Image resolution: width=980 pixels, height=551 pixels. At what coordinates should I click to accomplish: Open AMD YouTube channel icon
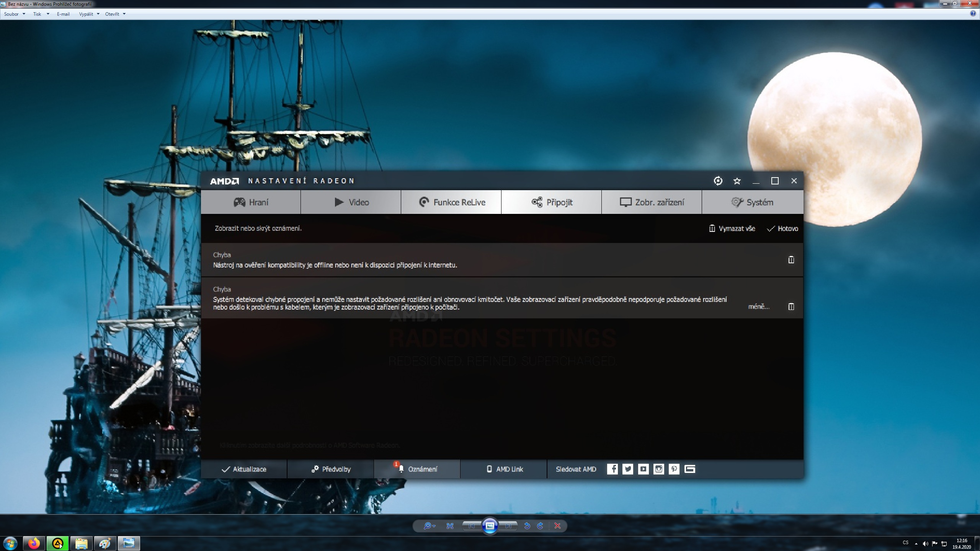coord(643,469)
